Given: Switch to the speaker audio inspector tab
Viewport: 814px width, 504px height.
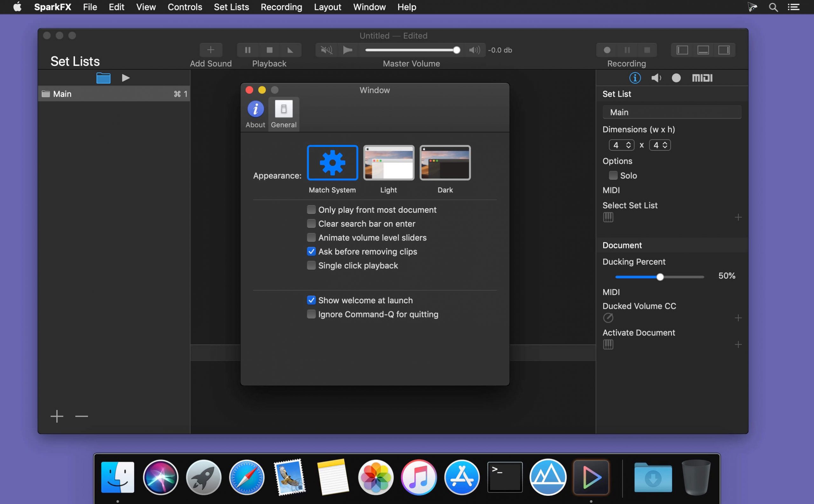Looking at the screenshot, I should point(656,78).
